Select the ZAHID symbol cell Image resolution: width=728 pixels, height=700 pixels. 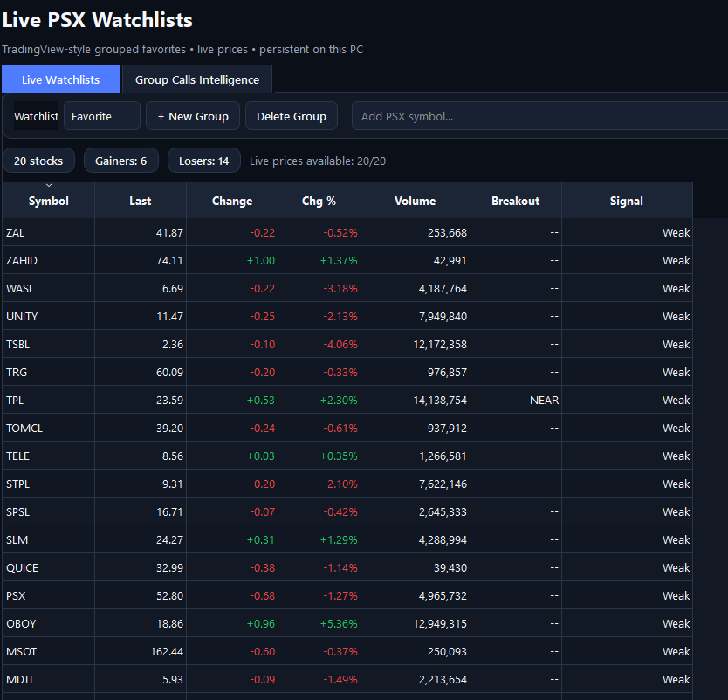[49, 260]
